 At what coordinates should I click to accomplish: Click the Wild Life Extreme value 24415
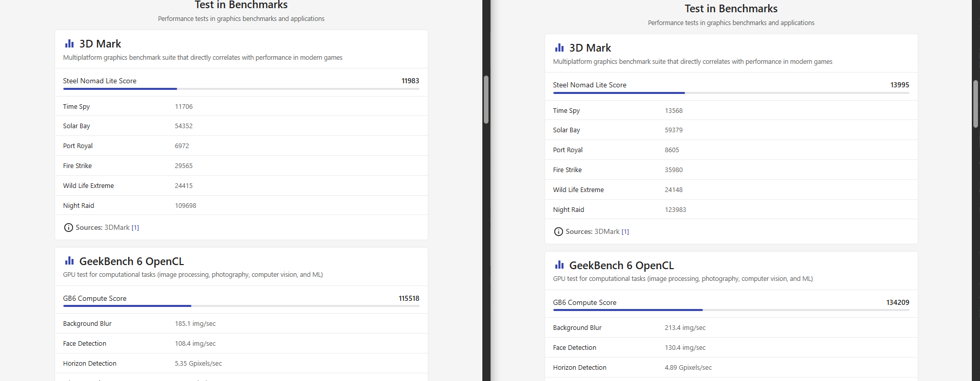184,186
